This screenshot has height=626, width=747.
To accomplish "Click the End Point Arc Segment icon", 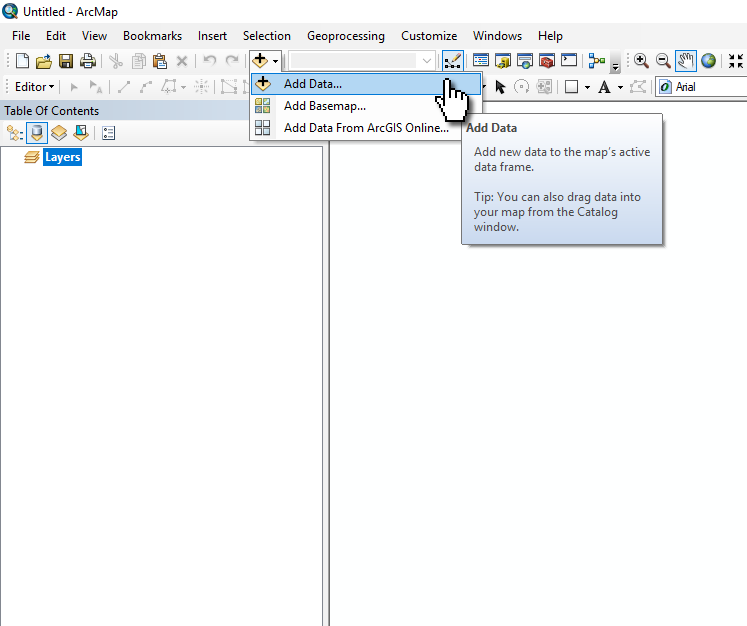I will tap(146, 87).
